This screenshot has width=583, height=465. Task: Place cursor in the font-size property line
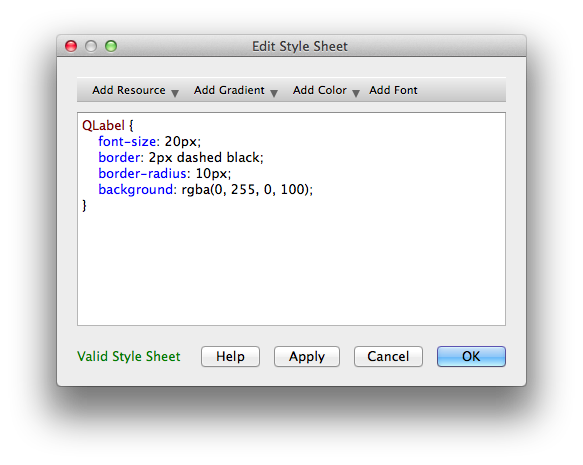coord(149,141)
